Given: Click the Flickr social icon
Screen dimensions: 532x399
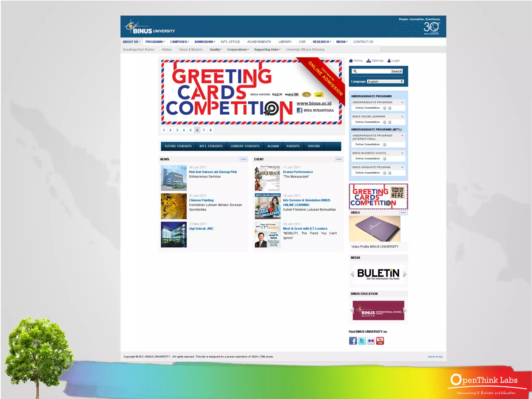Looking at the screenshot, I should [371, 341].
